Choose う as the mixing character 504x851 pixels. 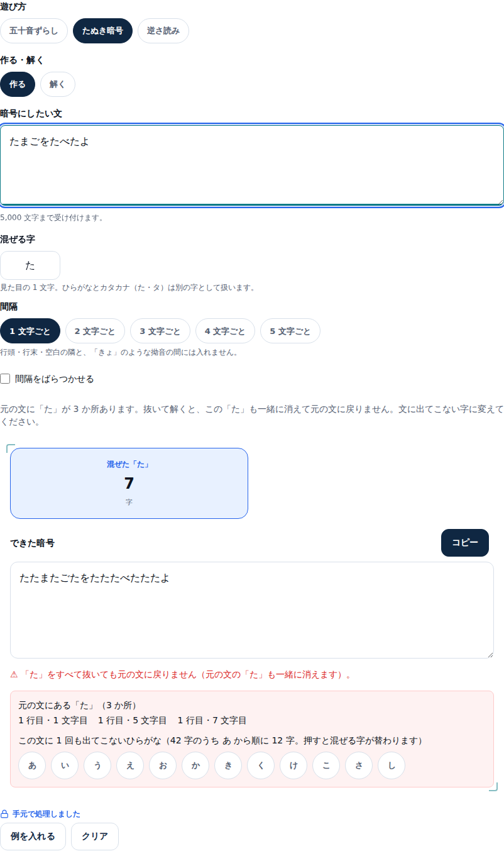click(97, 765)
